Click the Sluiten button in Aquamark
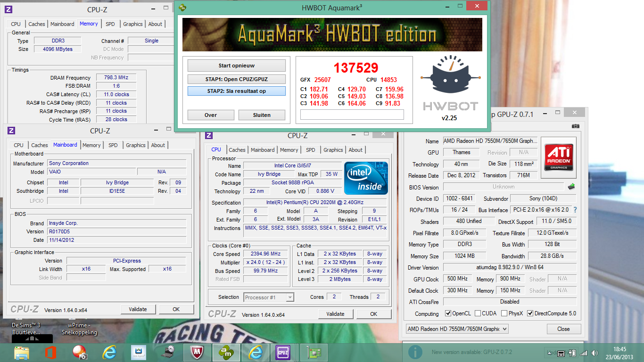Viewport: 644px width, 362px height. point(262,115)
